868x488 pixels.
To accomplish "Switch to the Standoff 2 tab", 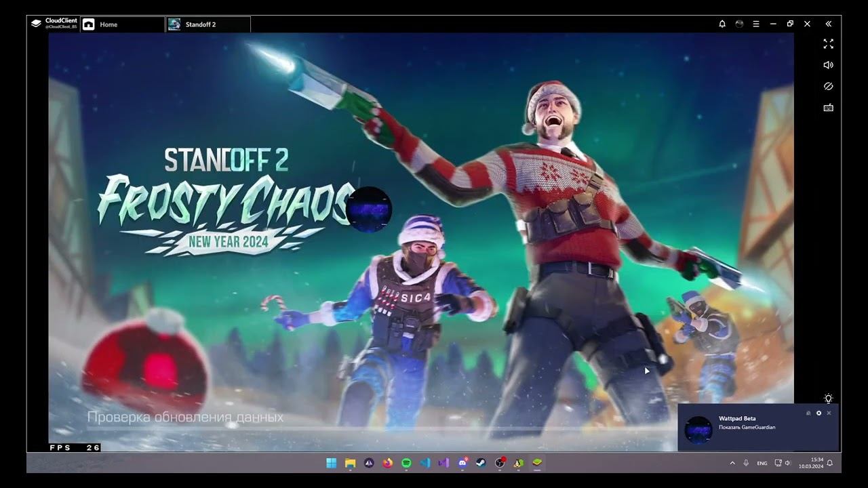I will (x=208, y=24).
